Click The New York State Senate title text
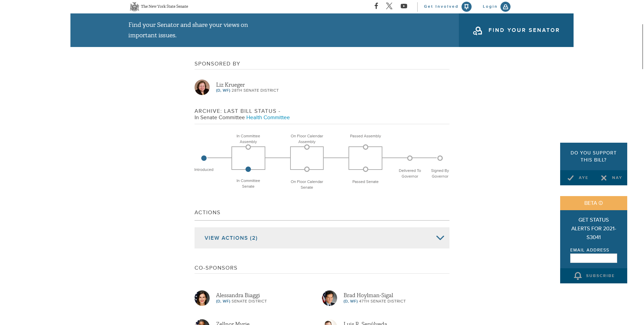Viewport: 644px width, 325px height. [164, 6]
